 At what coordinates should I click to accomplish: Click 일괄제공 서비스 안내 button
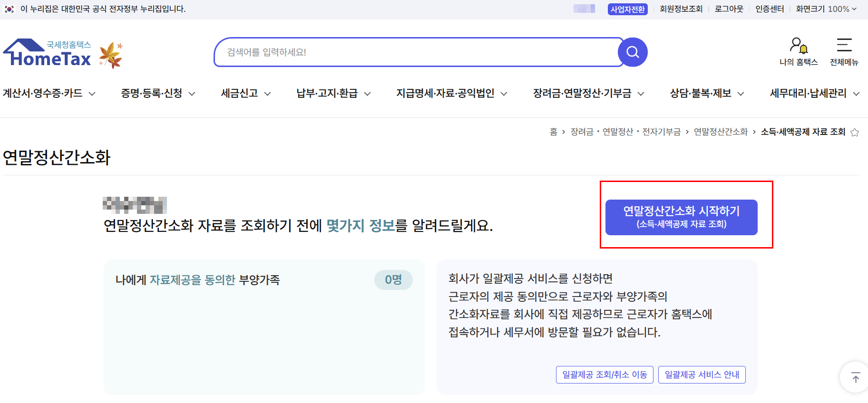click(702, 374)
